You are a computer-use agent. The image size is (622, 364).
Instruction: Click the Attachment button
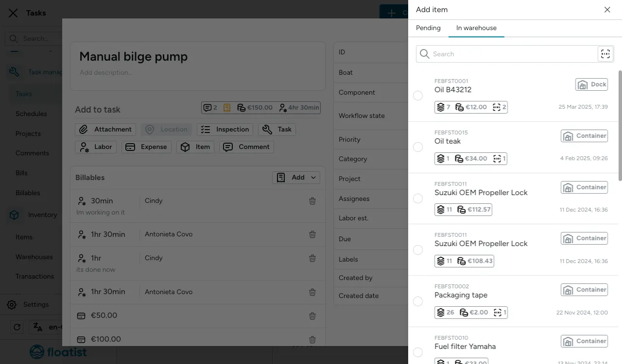point(105,130)
